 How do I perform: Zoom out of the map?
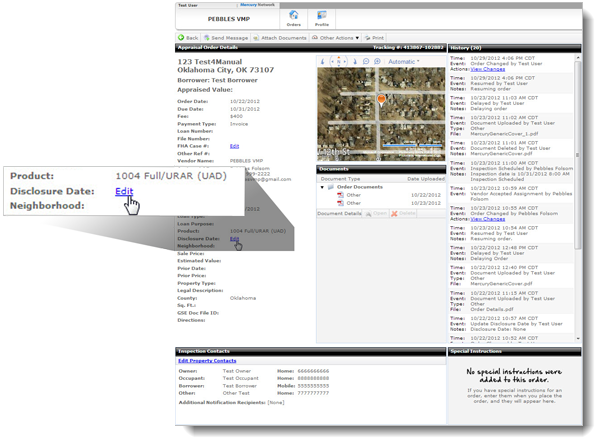[x=366, y=62]
